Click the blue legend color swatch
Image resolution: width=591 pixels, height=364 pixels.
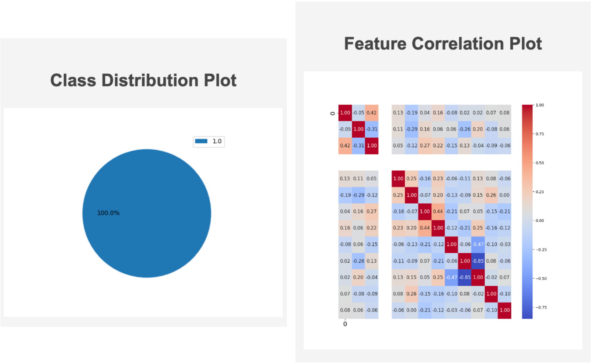201,141
